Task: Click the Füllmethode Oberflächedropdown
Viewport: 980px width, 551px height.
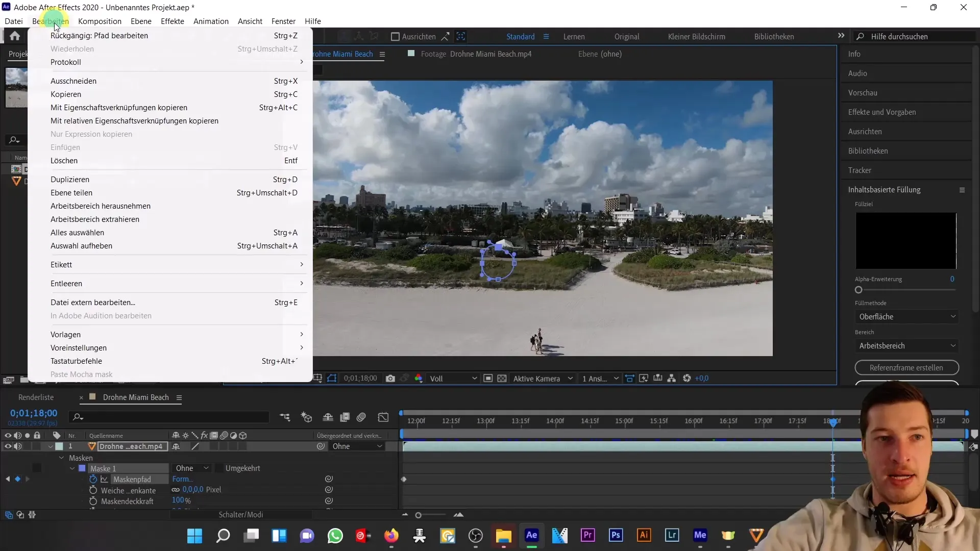Action: 906,316
